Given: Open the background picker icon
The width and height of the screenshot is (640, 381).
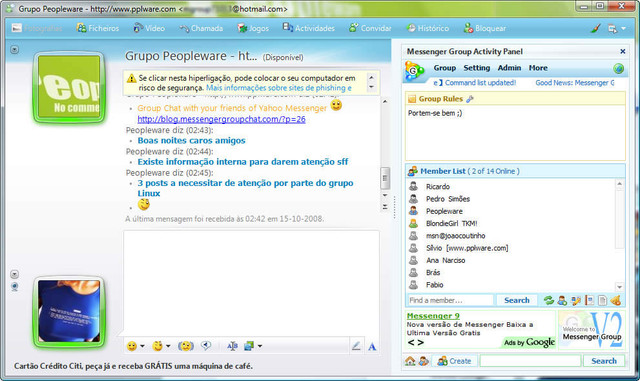Looking at the screenshot, I should 249,346.
